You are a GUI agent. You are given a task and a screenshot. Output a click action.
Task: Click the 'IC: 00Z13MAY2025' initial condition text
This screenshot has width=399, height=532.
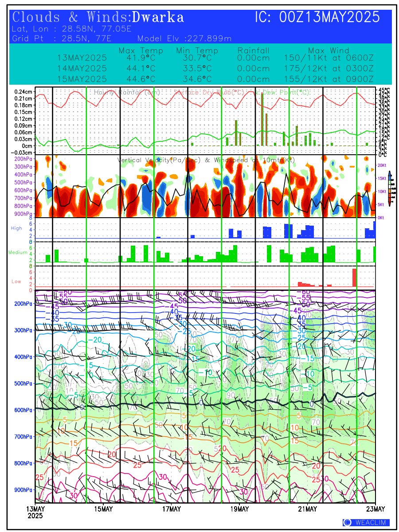coord(317,17)
